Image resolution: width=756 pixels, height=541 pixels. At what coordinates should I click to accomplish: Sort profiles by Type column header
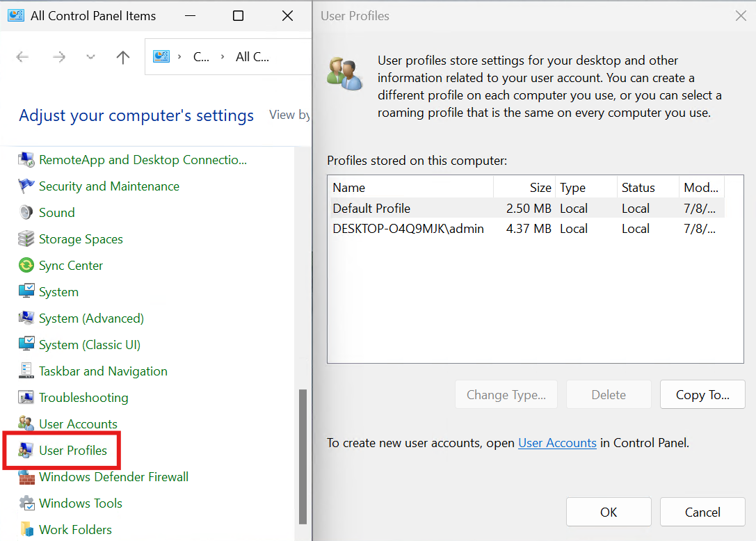[586, 187]
